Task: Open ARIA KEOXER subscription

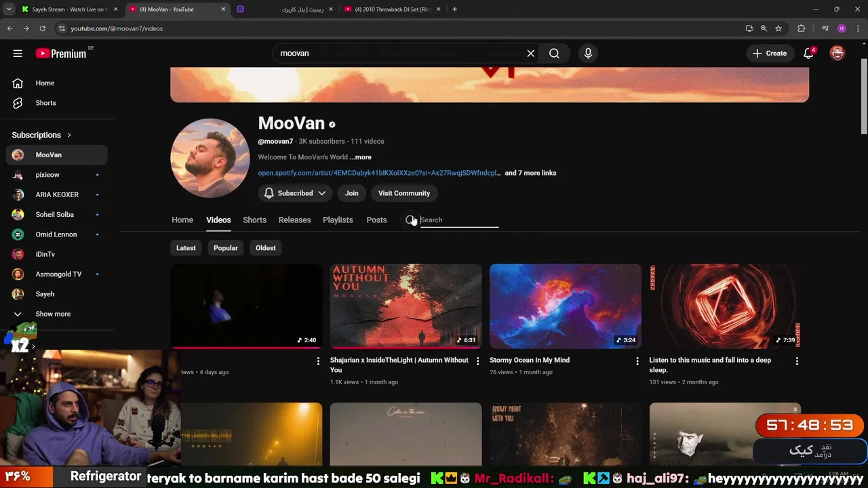Action: pos(57,195)
